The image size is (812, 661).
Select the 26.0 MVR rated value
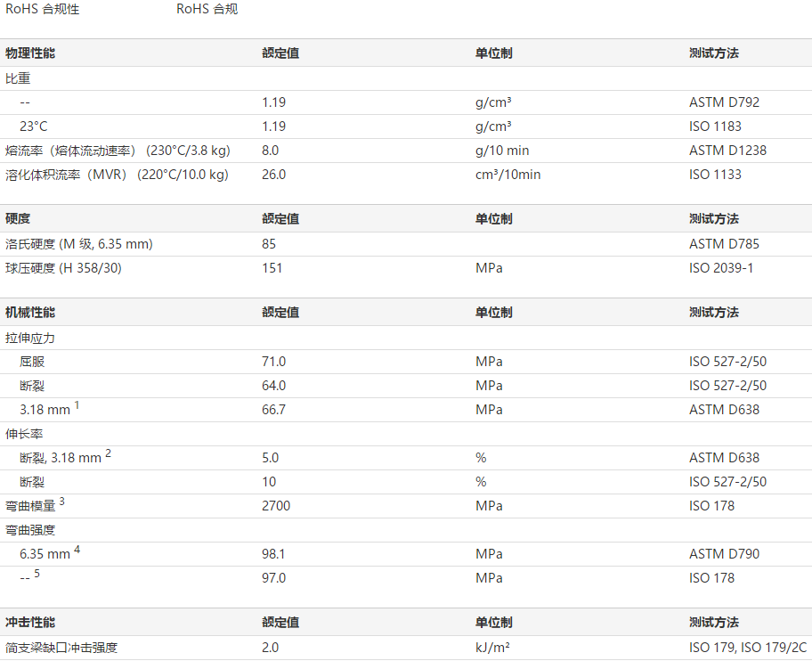coord(274,175)
